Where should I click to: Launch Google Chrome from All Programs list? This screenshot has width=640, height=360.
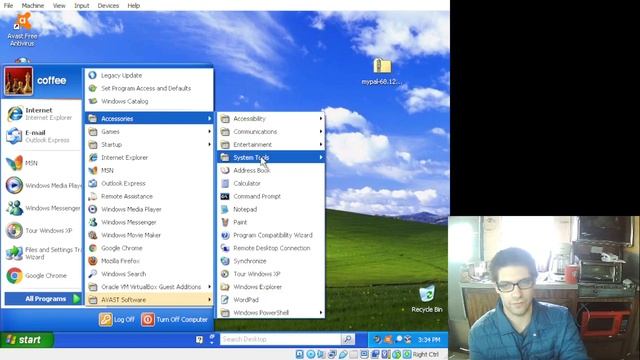[149, 248]
